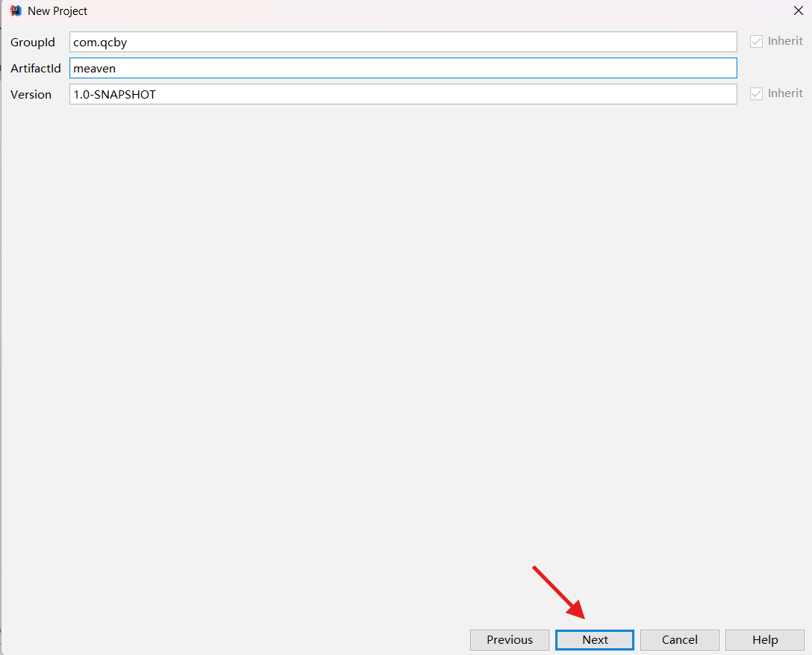The width and height of the screenshot is (812, 655).
Task: Toggle the Inherit checkbox beside Version
Action: (757, 94)
